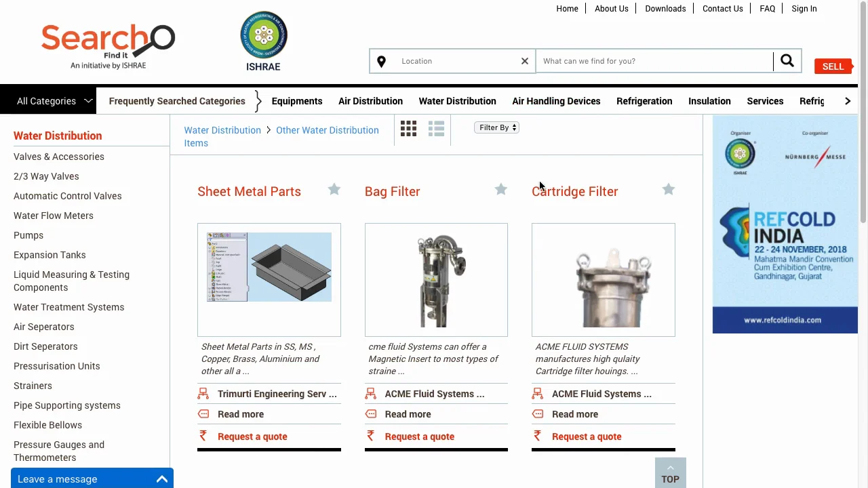
Task: Click supplier icon under Cartridge Filter
Action: (x=538, y=393)
